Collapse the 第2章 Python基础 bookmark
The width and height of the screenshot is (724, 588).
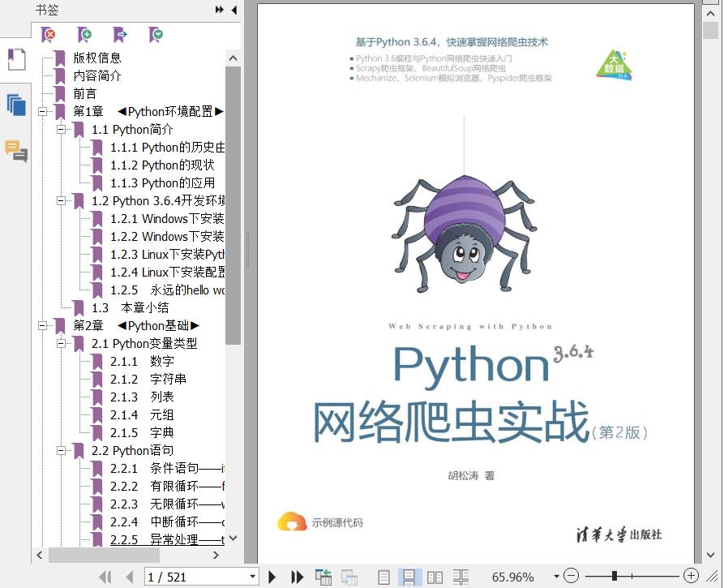click(x=42, y=326)
